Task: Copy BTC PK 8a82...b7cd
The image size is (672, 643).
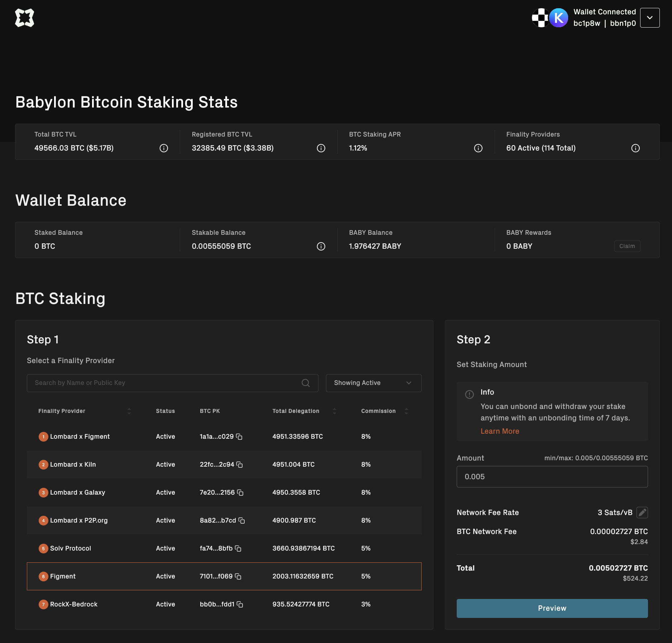Action: tap(242, 520)
